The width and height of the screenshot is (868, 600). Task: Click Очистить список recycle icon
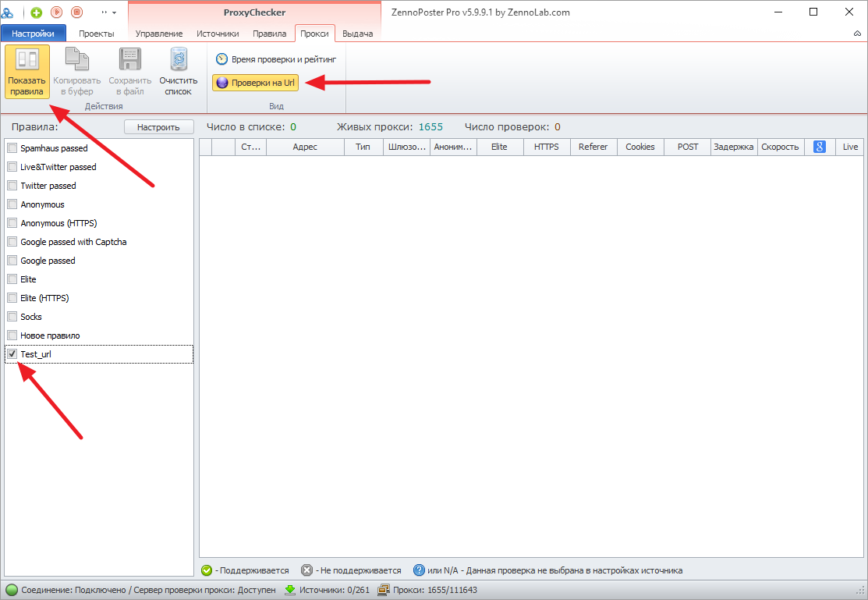point(179,59)
